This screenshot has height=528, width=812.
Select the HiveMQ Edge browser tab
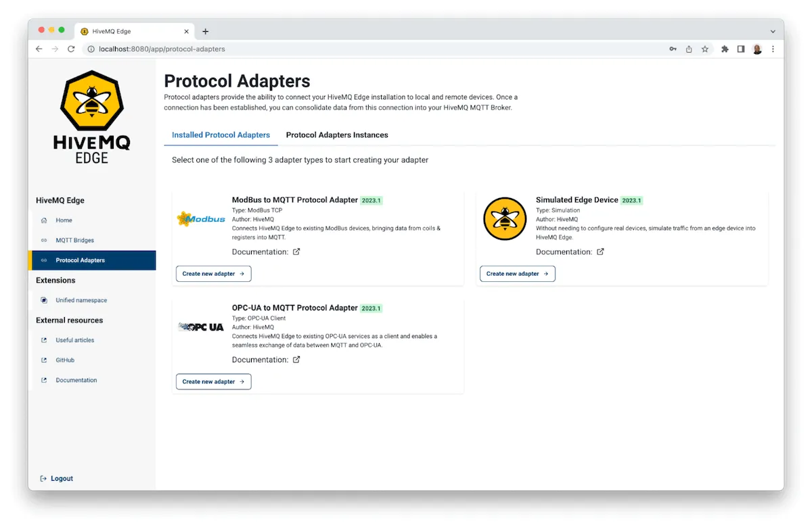(x=134, y=31)
